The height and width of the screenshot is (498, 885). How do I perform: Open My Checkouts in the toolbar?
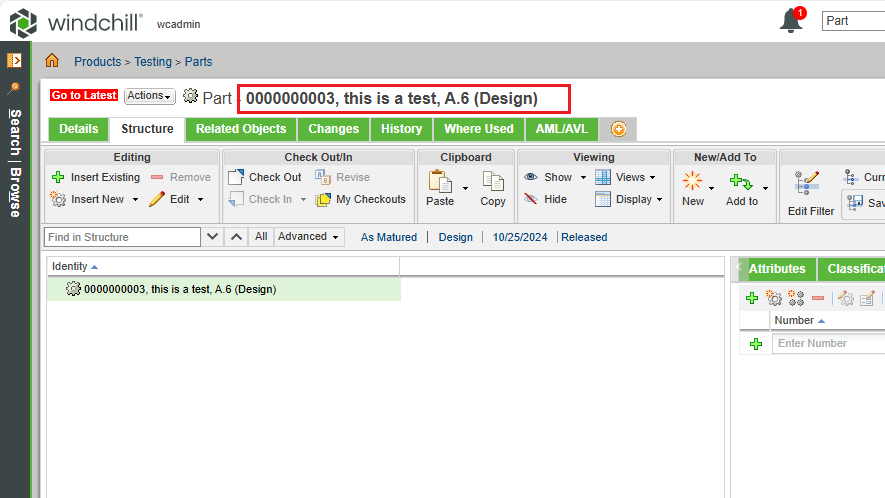(323, 199)
